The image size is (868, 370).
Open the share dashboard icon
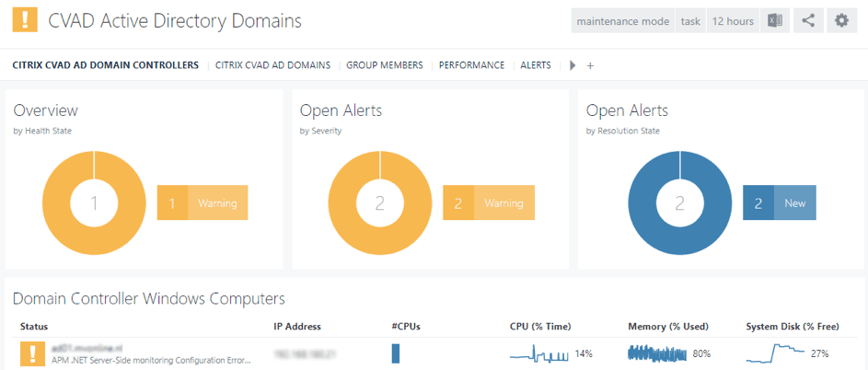[x=808, y=21]
